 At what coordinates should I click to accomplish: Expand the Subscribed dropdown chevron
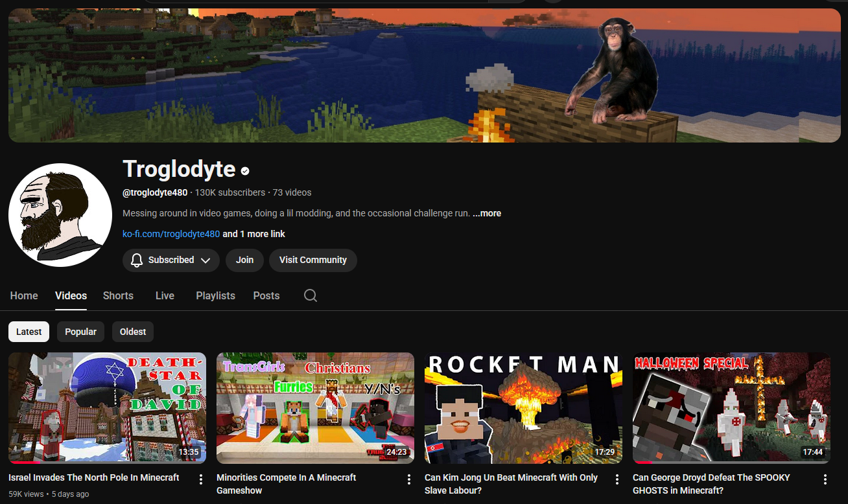206,260
